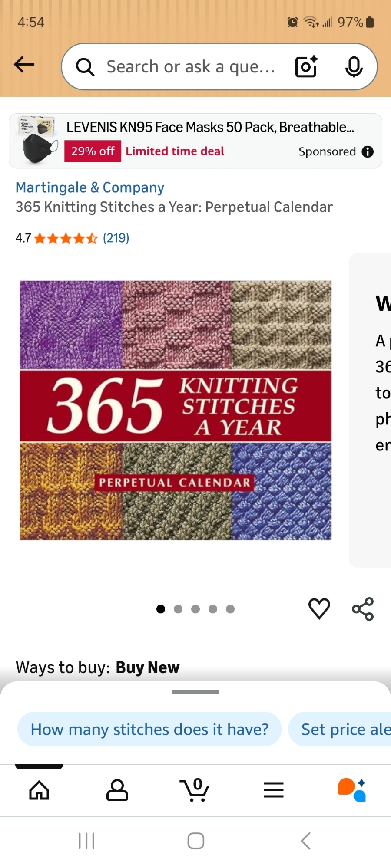Open camera lens search icon
This screenshot has height=868, width=391.
tap(306, 67)
